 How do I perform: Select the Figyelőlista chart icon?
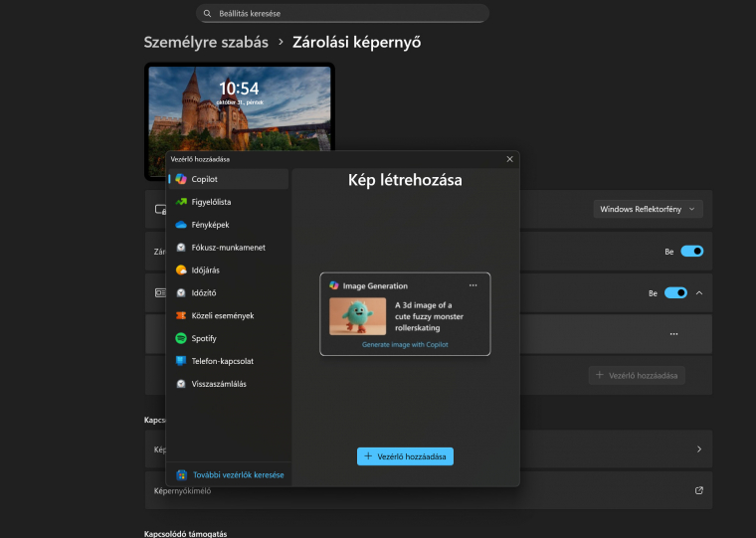181,202
